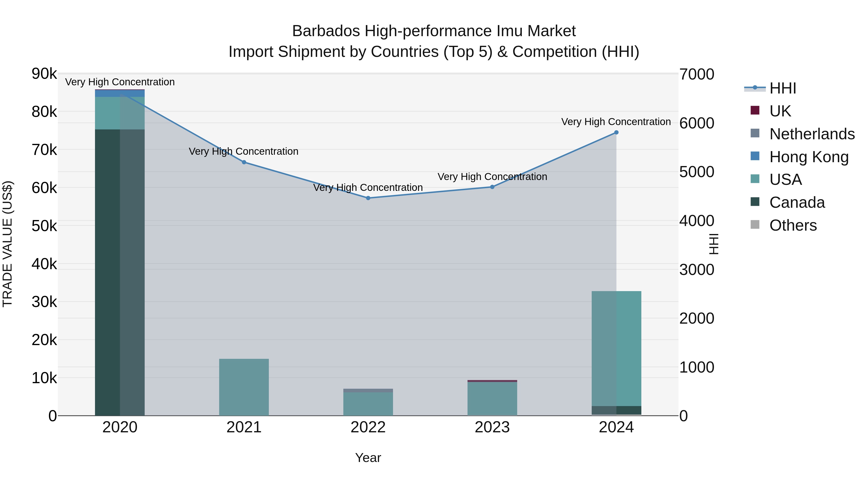
Task: Click the 'Year' x-axis title
Action: [368, 458]
